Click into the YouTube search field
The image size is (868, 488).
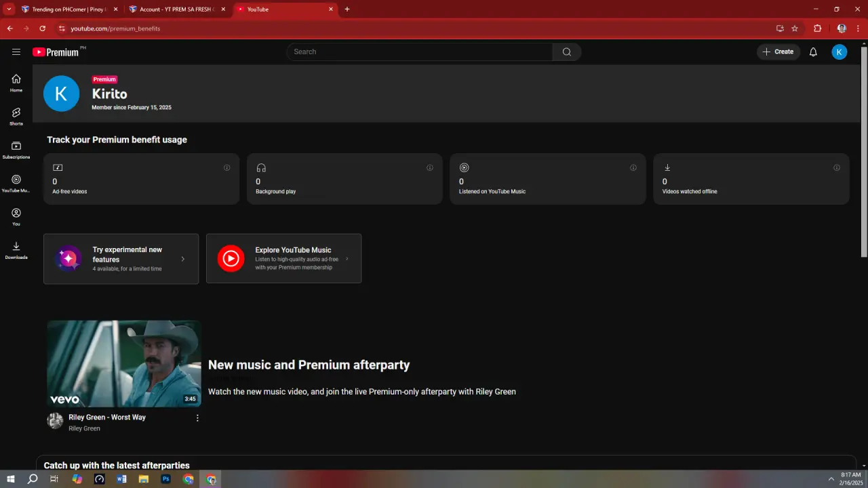[420, 52]
